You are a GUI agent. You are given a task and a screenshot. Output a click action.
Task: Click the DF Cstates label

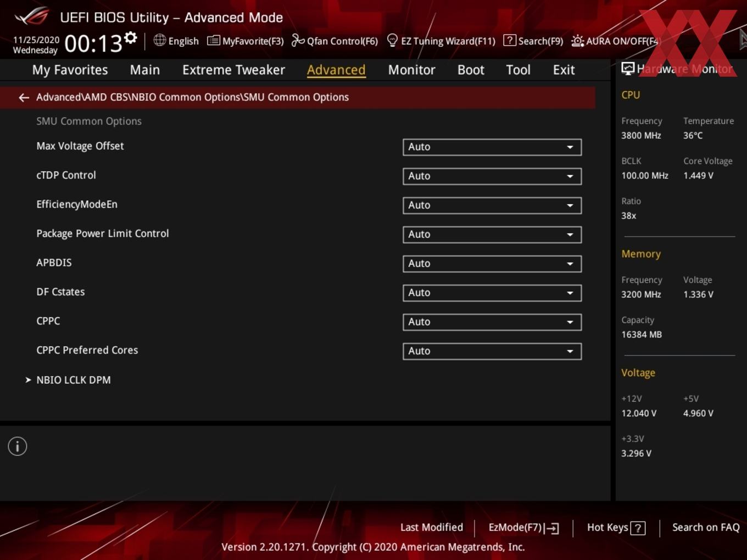click(x=60, y=292)
